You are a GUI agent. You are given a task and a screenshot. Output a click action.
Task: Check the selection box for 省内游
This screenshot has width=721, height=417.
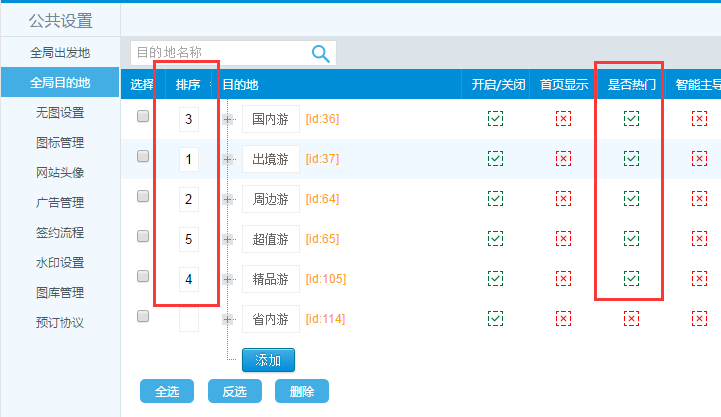point(143,316)
